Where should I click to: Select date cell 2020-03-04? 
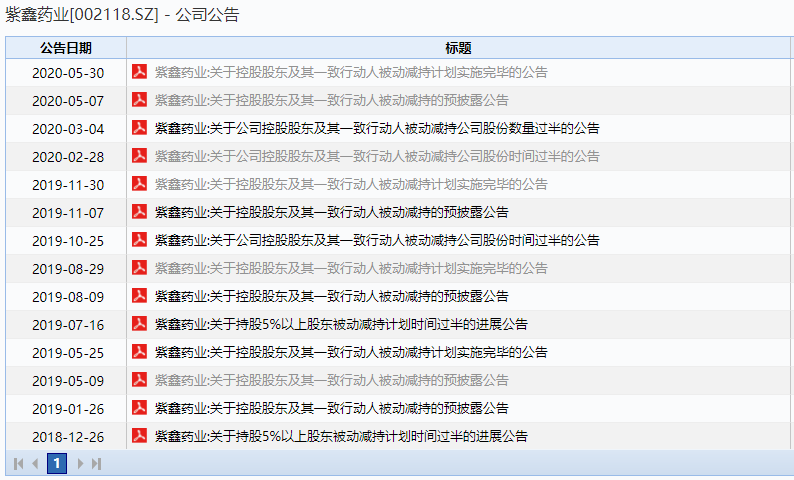[68, 129]
